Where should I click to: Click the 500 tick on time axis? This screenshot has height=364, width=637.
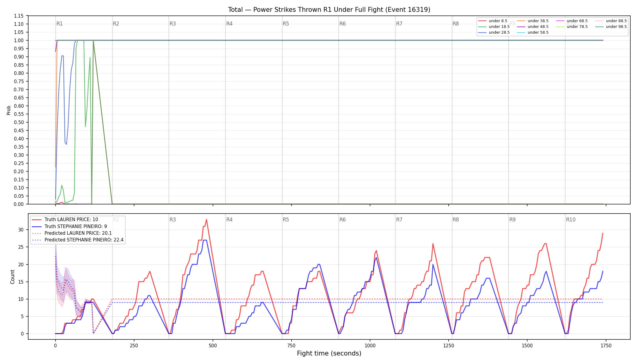pyautogui.click(x=213, y=345)
